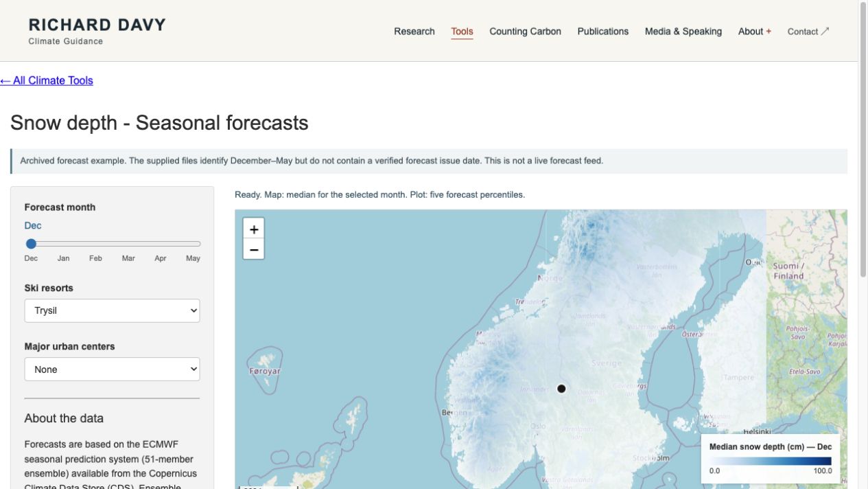
Task: Open the Ski resorts dropdown showing Trysil
Action: [x=112, y=310]
